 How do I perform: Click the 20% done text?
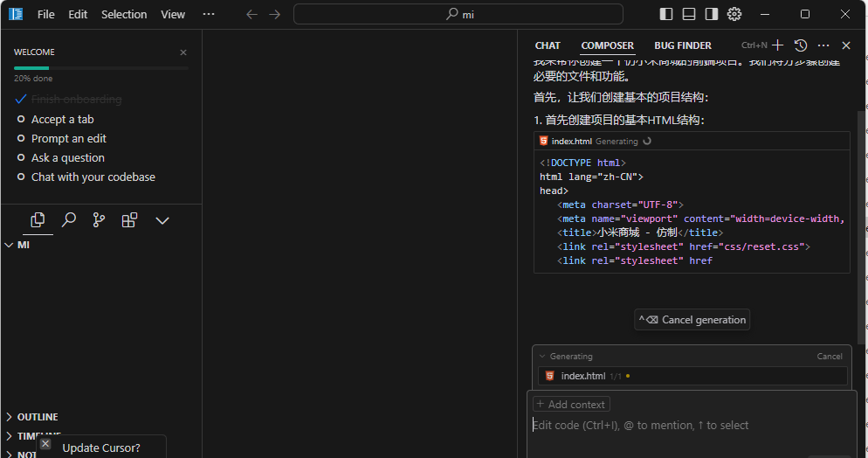(x=33, y=79)
